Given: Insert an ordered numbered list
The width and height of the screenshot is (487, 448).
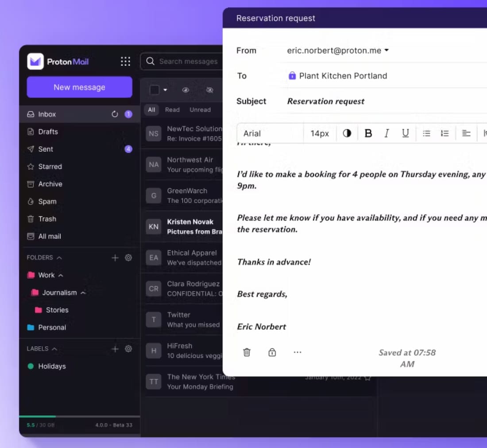Looking at the screenshot, I should (x=445, y=133).
